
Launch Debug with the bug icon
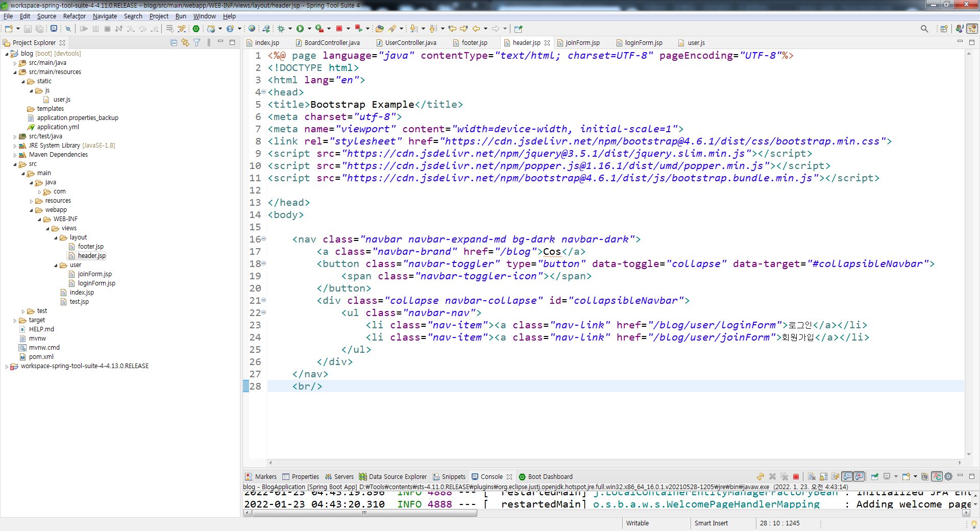click(281, 29)
